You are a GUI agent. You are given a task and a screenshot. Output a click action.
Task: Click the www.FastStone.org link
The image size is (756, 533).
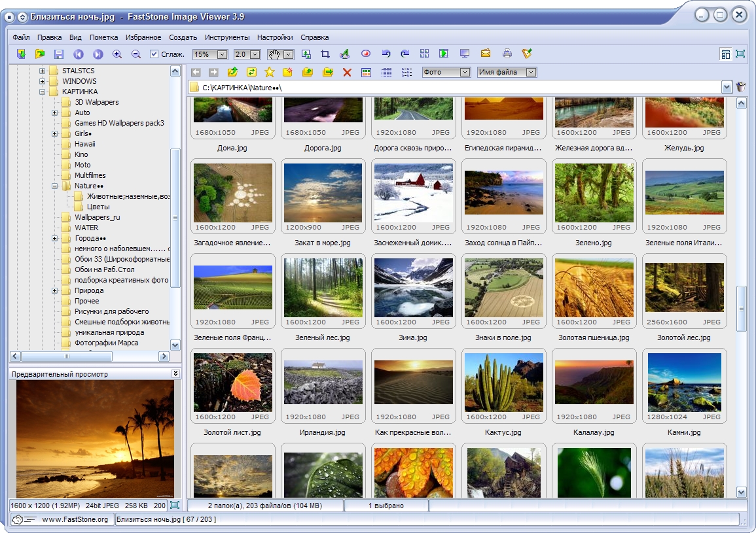tap(75, 519)
